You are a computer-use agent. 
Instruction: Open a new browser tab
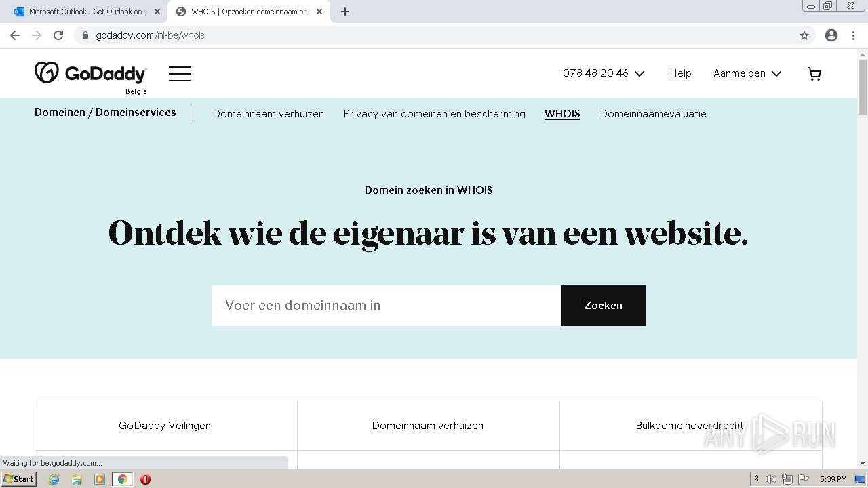click(345, 12)
